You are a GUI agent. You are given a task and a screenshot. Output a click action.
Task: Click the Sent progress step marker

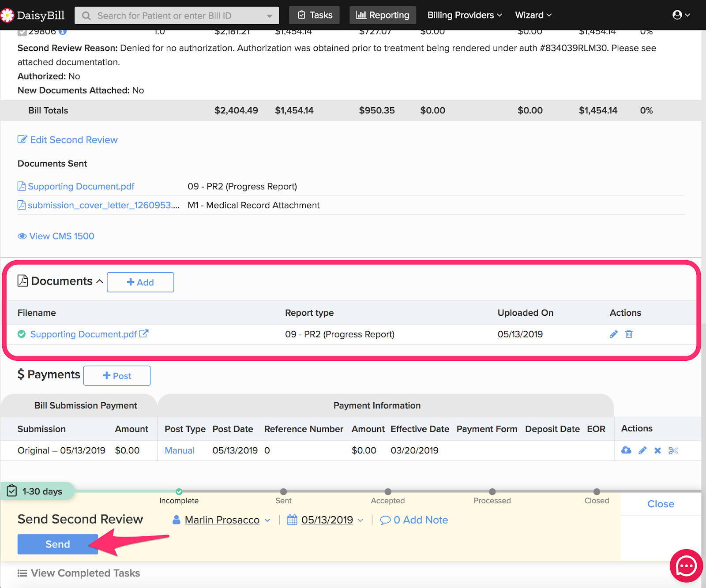[283, 491]
